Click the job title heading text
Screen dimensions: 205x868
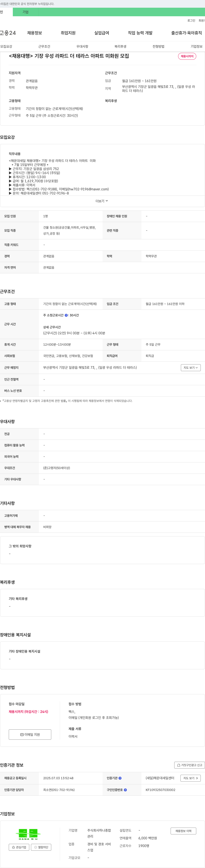pos(69,56)
